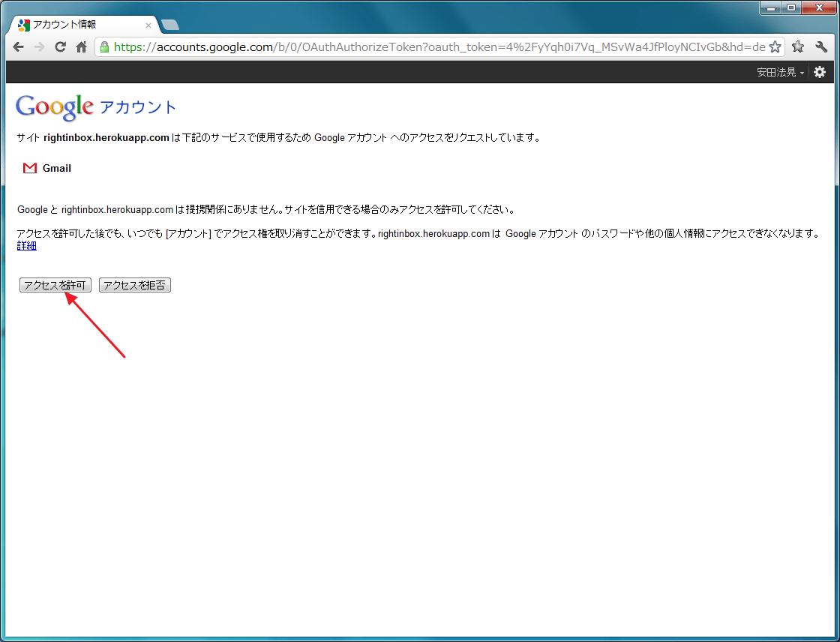Click the dark star extension icon
The height and width of the screenshot is (642, 840).
(x=798, y=46)
